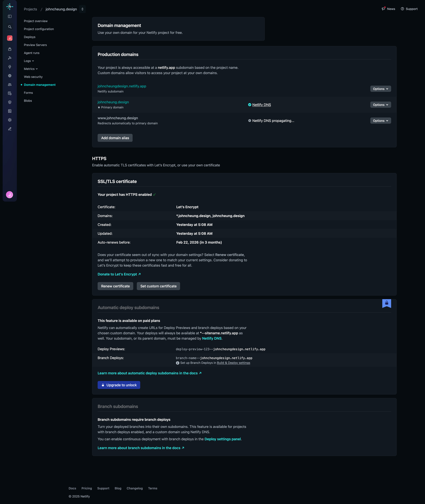
Task: Click the teal Netlify DNS link in deploy subdomains text
Action: 212,338
